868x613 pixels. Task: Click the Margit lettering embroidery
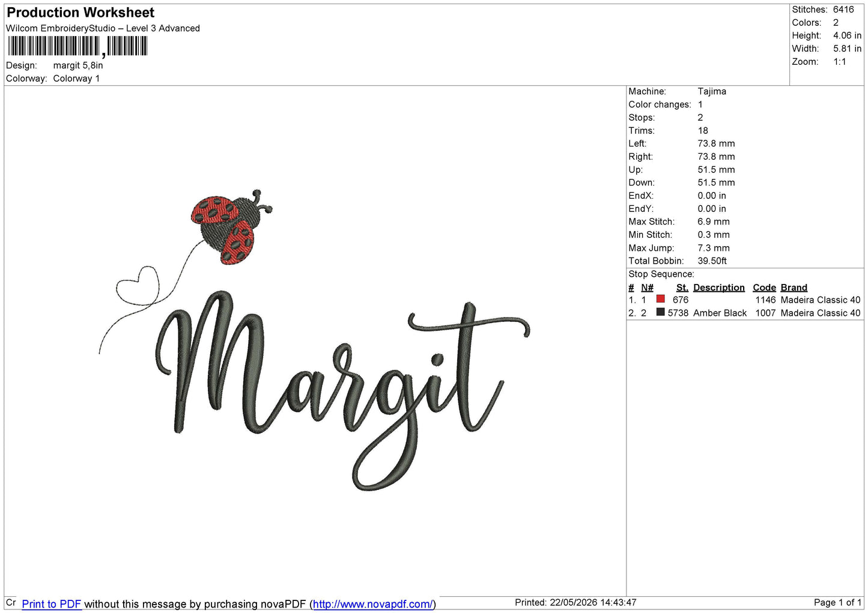pyautogui.click(x=342, y=390)
